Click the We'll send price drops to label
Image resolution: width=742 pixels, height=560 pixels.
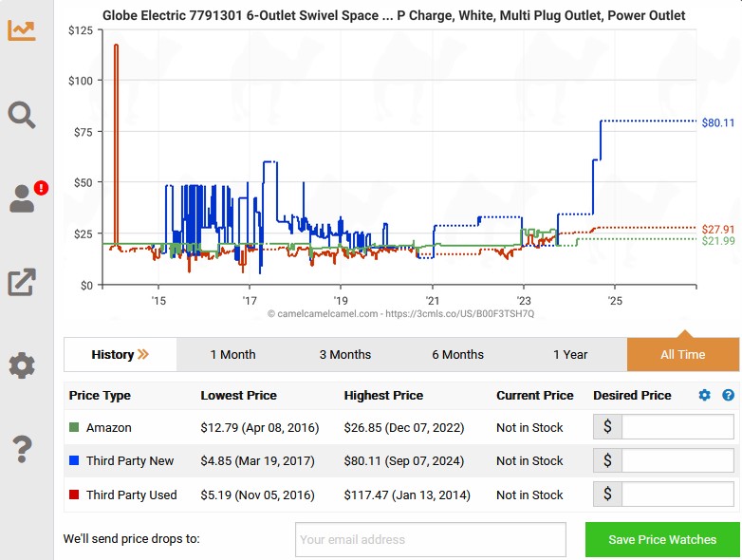point(132,539)
